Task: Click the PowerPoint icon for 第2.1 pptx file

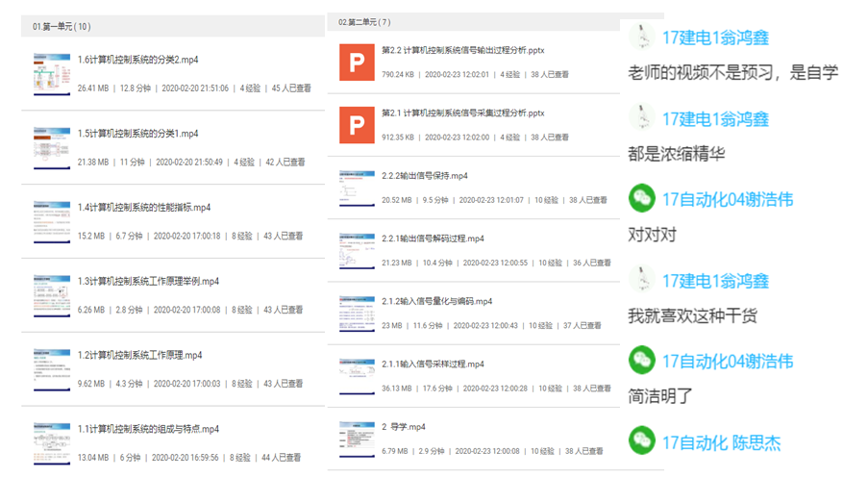Action: pyautogui.click(x=358, y=125)
